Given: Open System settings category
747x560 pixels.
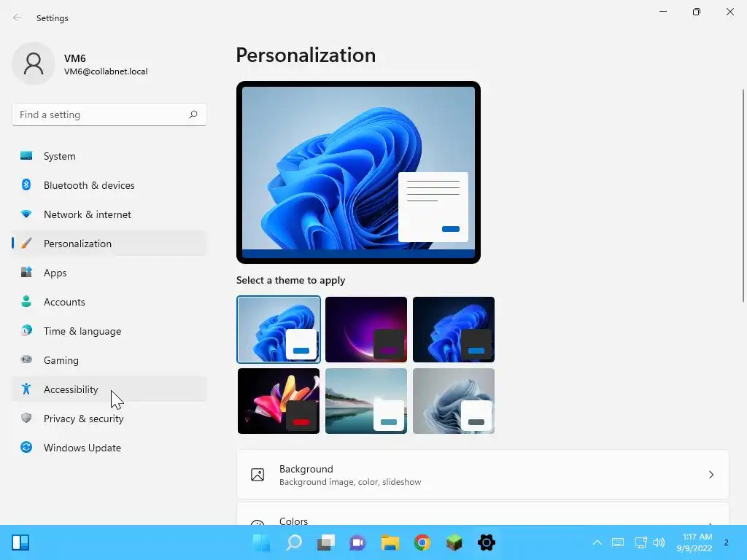Looking at the screenshot, I should pyautogui.click(x=109, y=156).
